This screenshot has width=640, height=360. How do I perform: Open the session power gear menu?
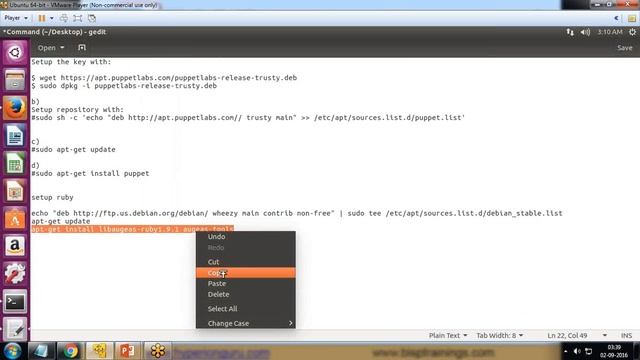tap(632, 32)
